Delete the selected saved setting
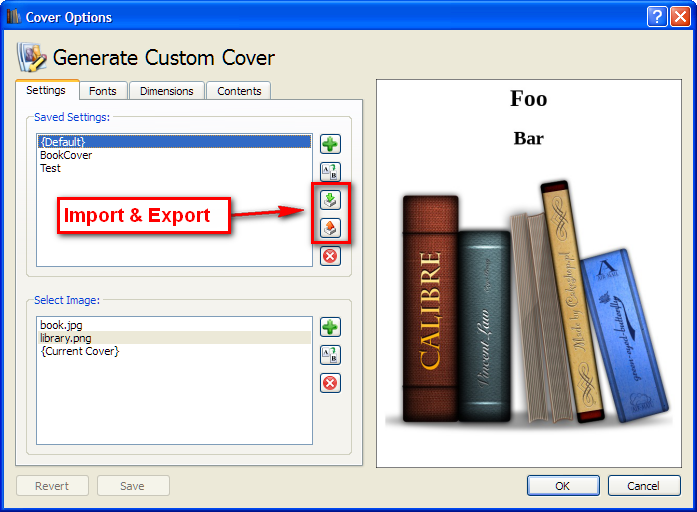 pyautogui.click(x=330, y=256)
